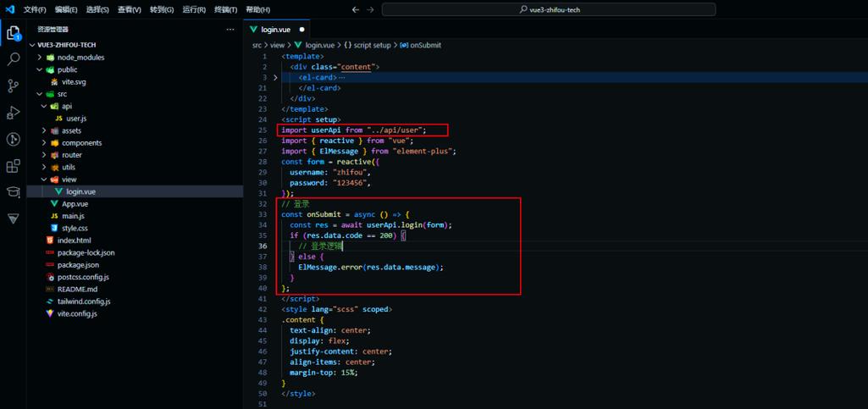Open the 帮助(H) menu
The height and width of the screenshot is (409, 868).
(x=257, y=10)
